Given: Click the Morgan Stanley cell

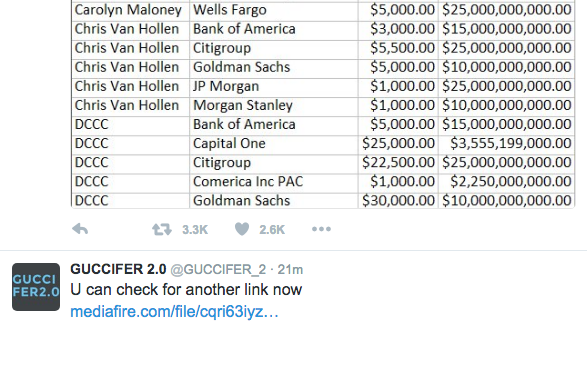Looking at the screenshot, I should point(274,105).
